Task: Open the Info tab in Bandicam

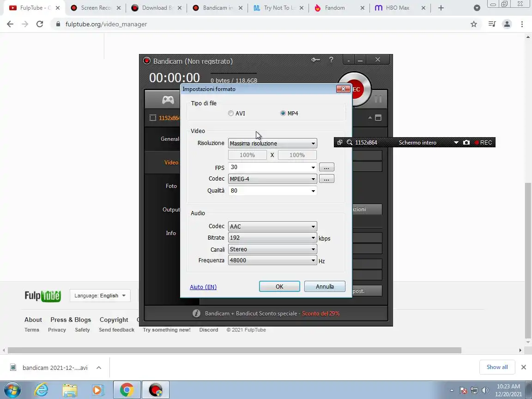Action: coord(171,233)
